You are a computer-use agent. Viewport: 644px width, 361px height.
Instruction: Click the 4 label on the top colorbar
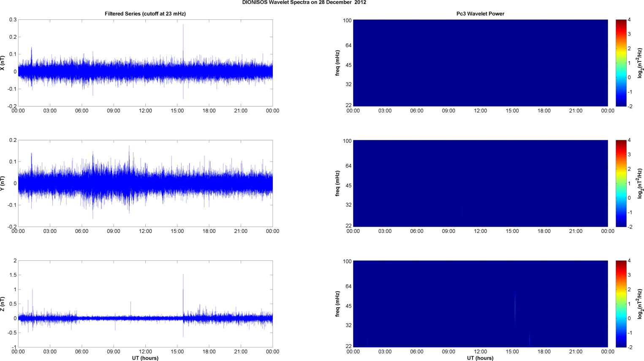(629, 20)
